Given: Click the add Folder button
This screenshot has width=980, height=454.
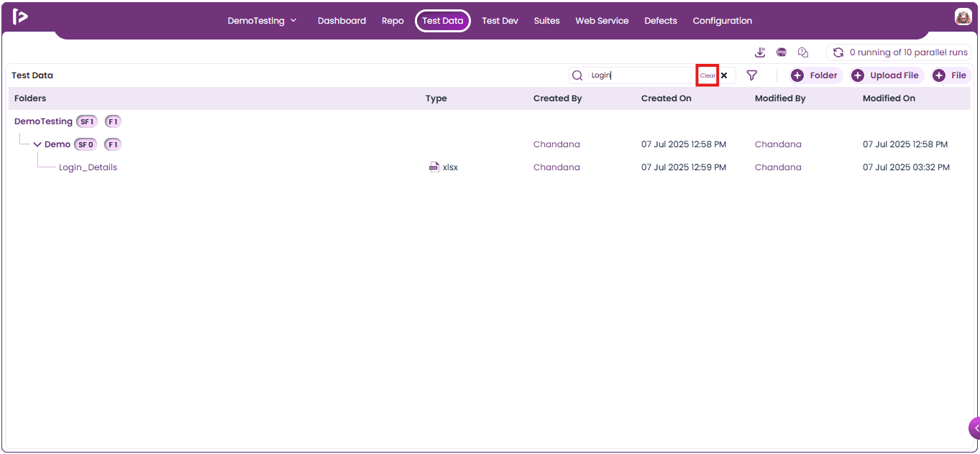Looking at the screenshot, I should (x=816, y=75).
